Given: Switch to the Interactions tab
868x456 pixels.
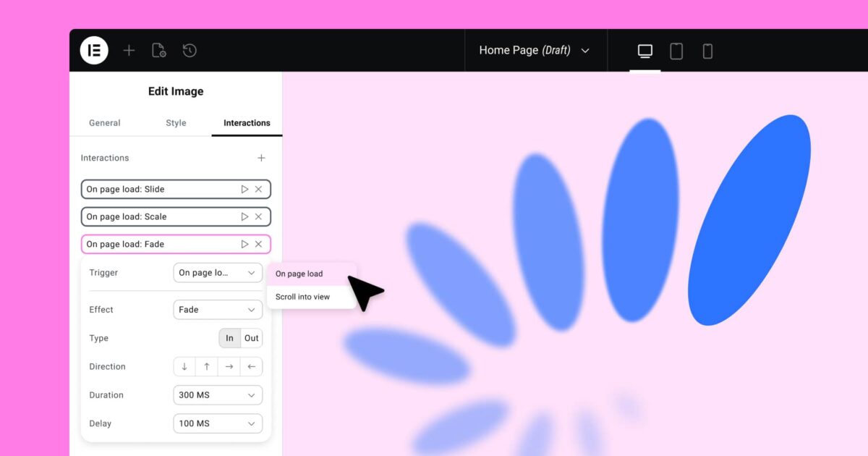Looking at the screenshot, I should [247, 123].
